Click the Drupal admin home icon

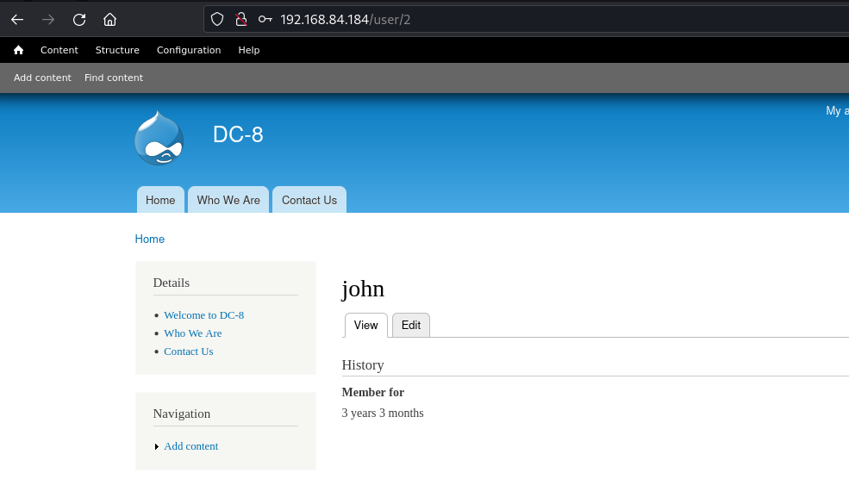click(18, 50)
